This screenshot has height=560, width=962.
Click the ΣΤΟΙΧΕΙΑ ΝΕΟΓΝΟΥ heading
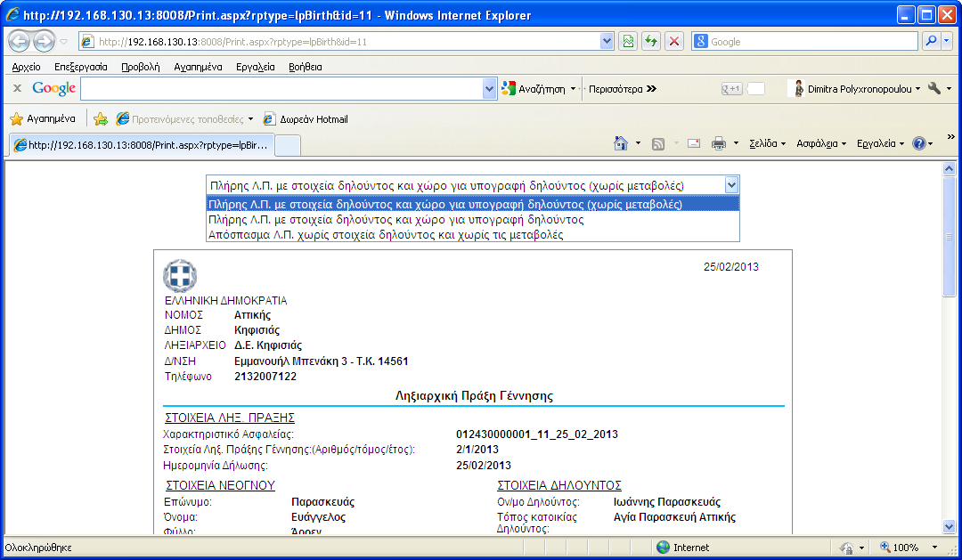click(220, 485)
